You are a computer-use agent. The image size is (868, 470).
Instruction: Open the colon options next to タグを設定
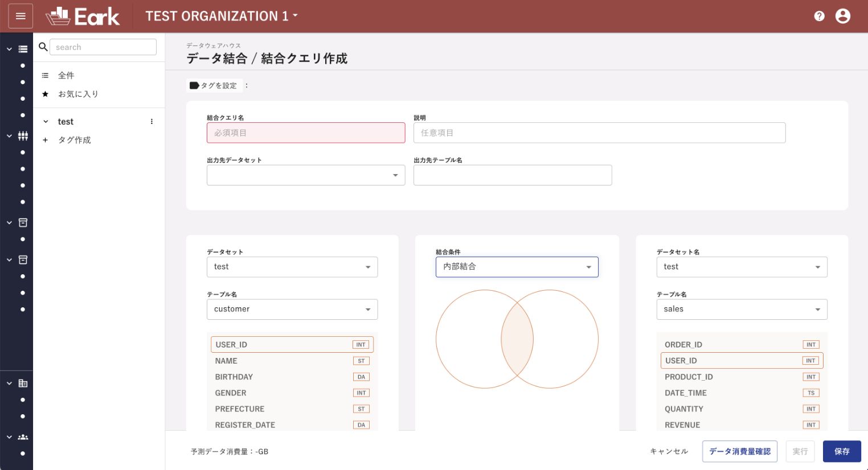[247, 85]
